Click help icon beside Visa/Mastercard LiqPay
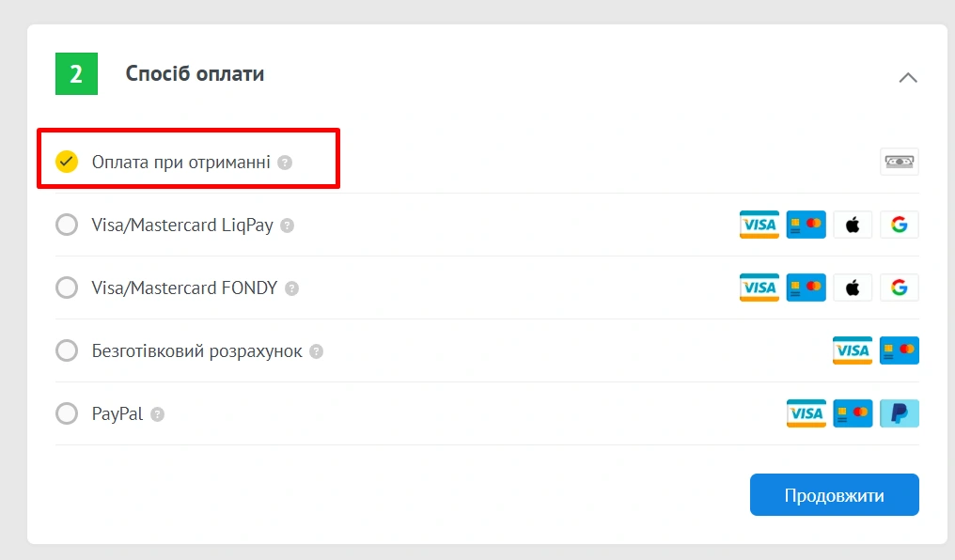955x560 pixels. pos(288,226)
